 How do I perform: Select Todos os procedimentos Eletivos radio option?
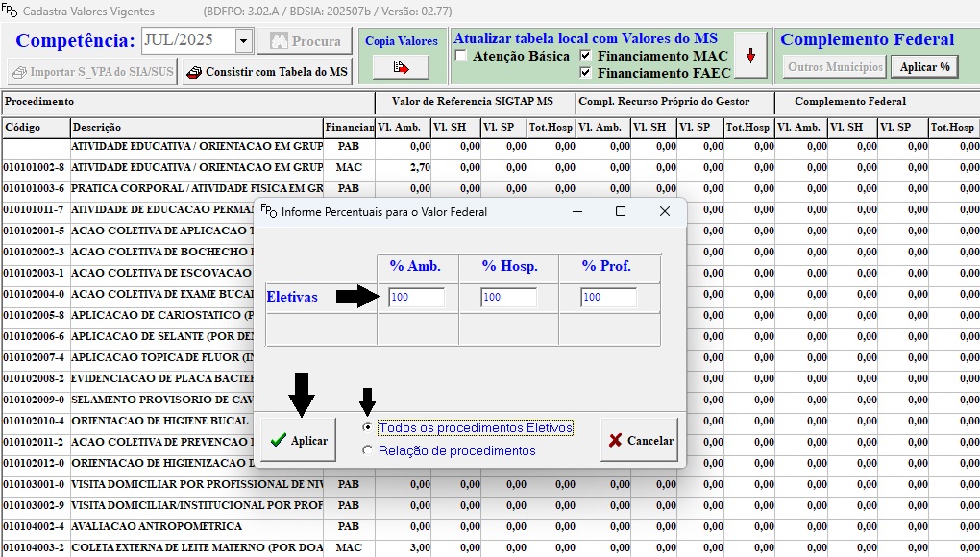367,427
